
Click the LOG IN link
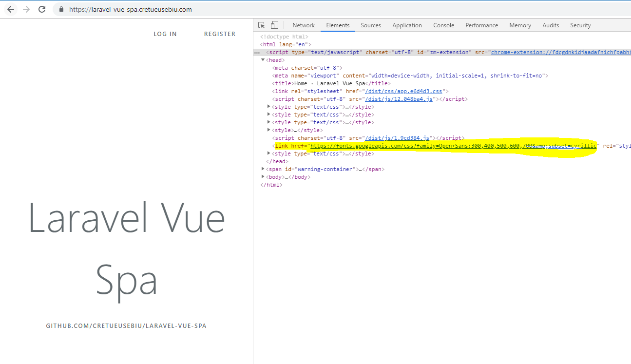point(165,34)
